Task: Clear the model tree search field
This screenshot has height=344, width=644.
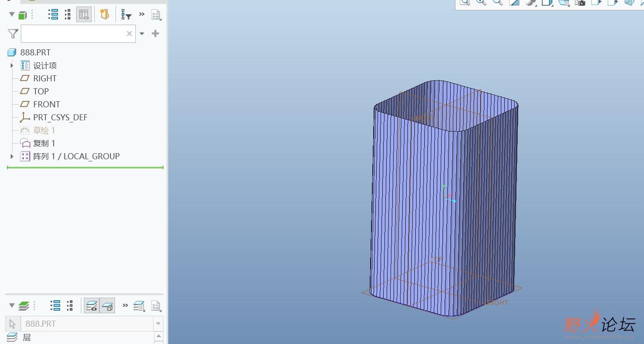Action: pyautogui.click(x=129, y=34)
